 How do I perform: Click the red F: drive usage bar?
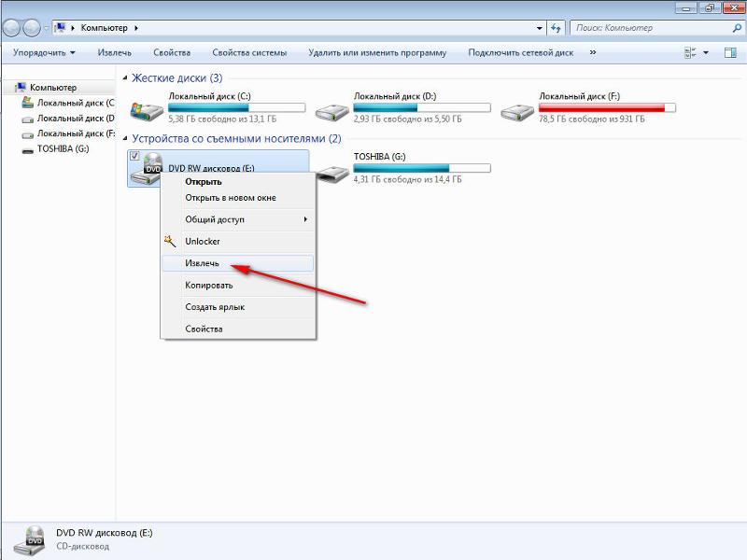(607, 107)
